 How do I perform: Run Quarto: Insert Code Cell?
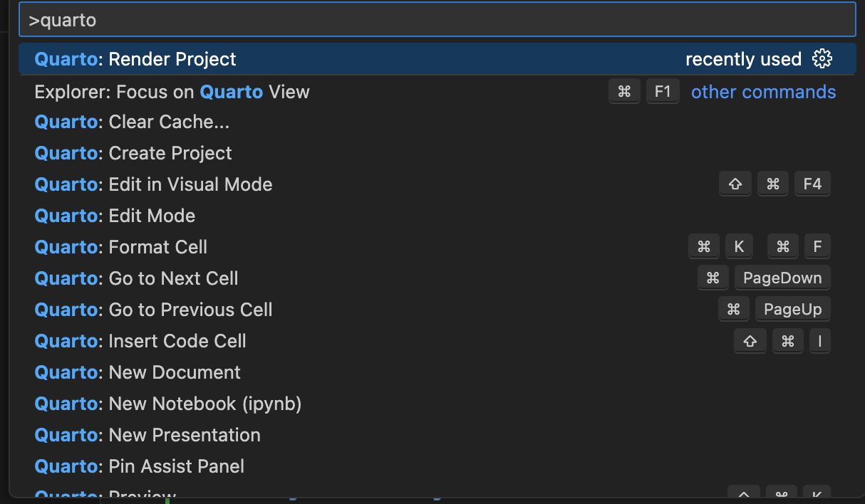[x=437, y=342]
